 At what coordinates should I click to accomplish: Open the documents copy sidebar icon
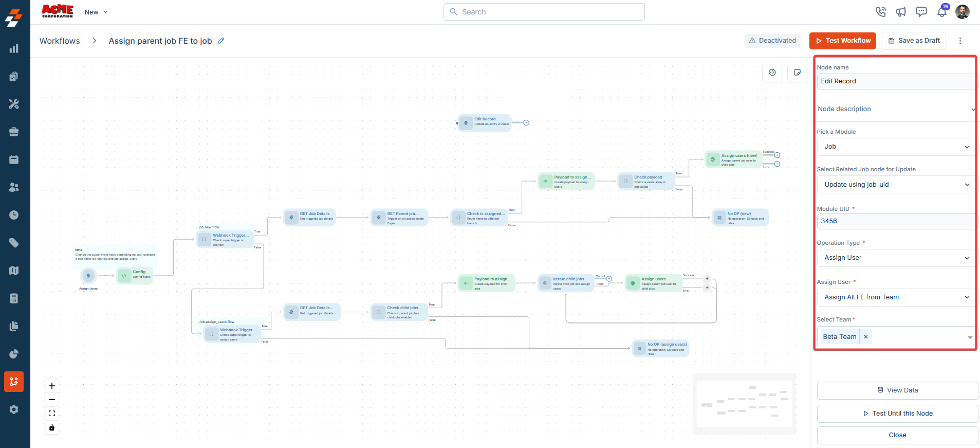14,326
